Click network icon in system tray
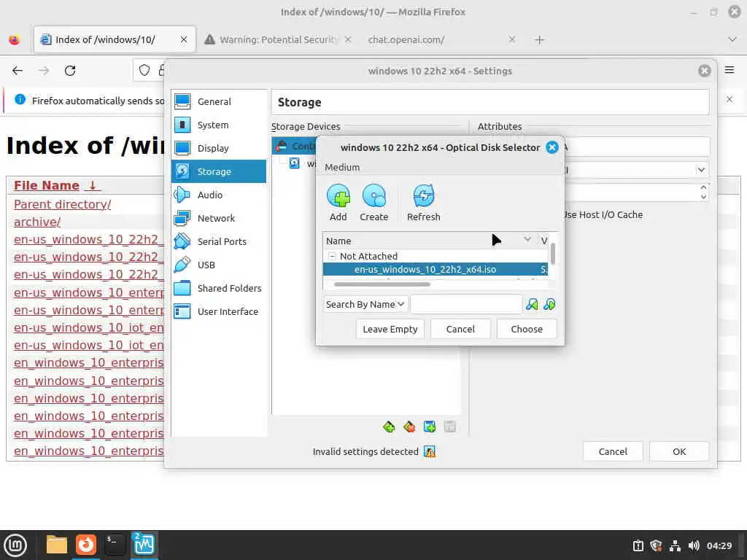This screenshot has width=747, height=560. coord(675,545)
